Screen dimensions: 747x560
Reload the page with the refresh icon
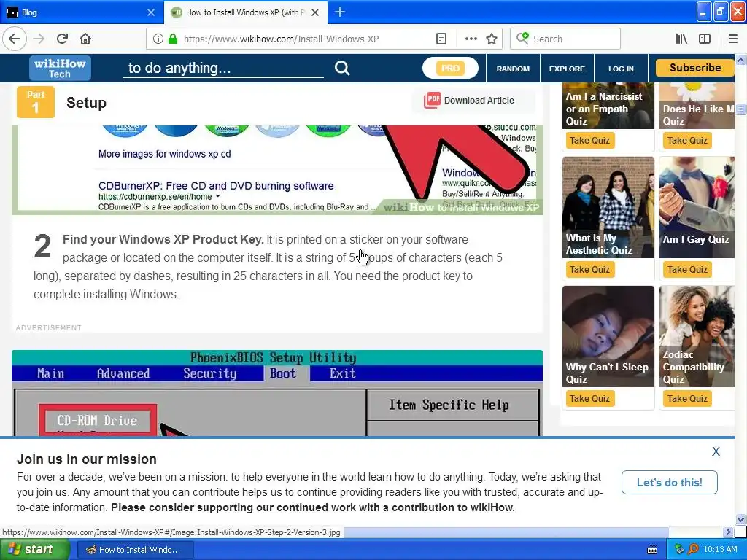coord(63,39)
